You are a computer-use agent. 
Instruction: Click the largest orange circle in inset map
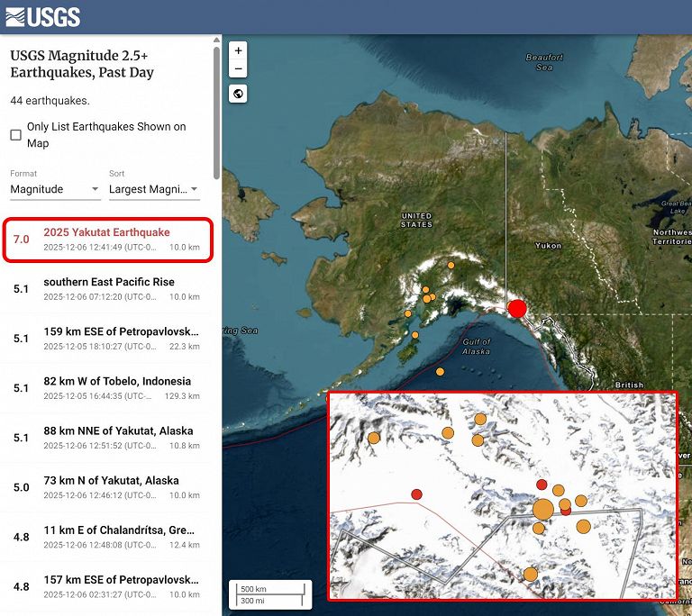(x=542, y=510)
